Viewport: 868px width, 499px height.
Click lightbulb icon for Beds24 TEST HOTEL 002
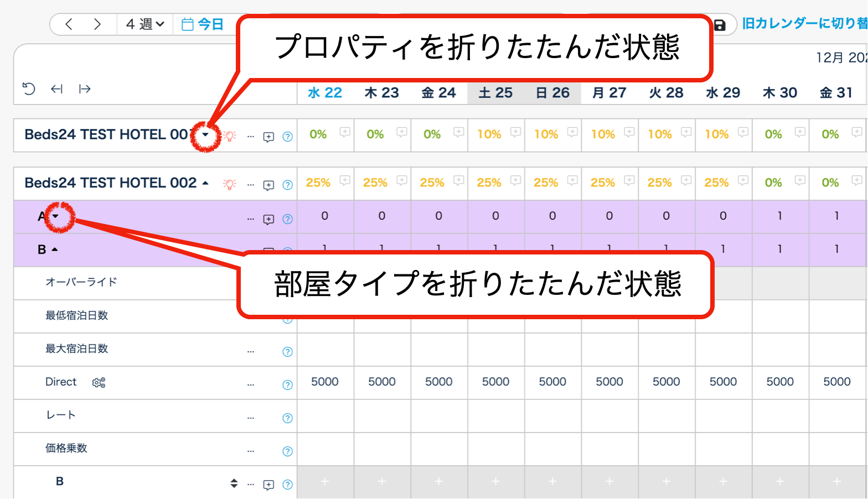pos(230,184)
